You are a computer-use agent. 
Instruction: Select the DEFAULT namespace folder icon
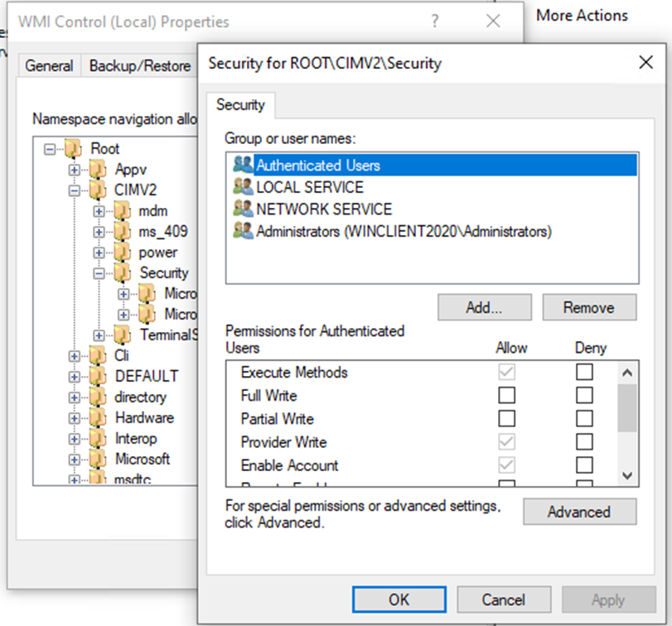click(99, 377)
